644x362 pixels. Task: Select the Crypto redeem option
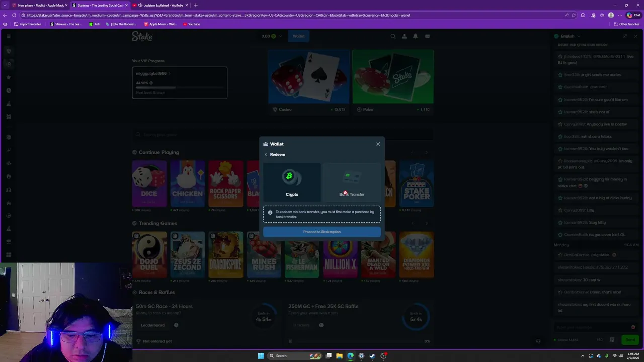[x=292, y=182]
